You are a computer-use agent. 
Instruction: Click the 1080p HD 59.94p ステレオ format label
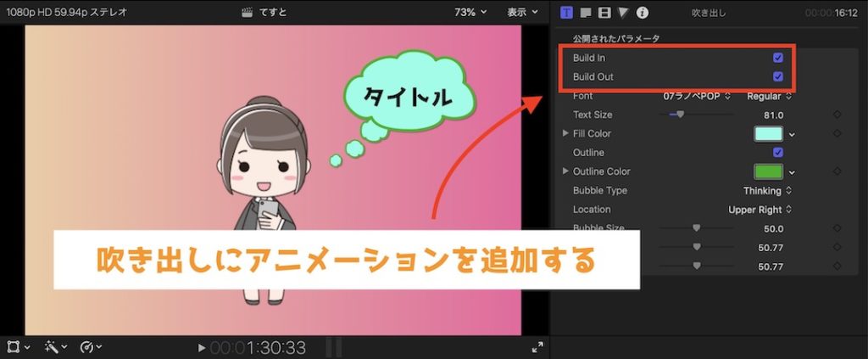pyautogui.click(x=66, y=12)
